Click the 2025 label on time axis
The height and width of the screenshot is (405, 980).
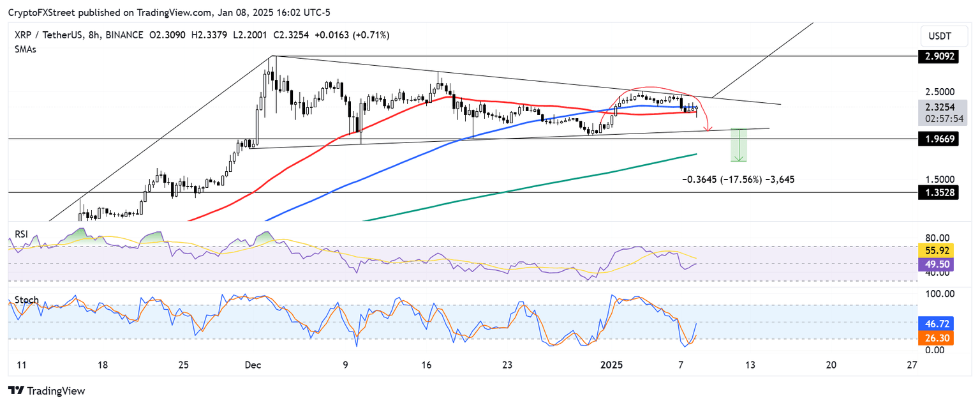coord(612,365)
